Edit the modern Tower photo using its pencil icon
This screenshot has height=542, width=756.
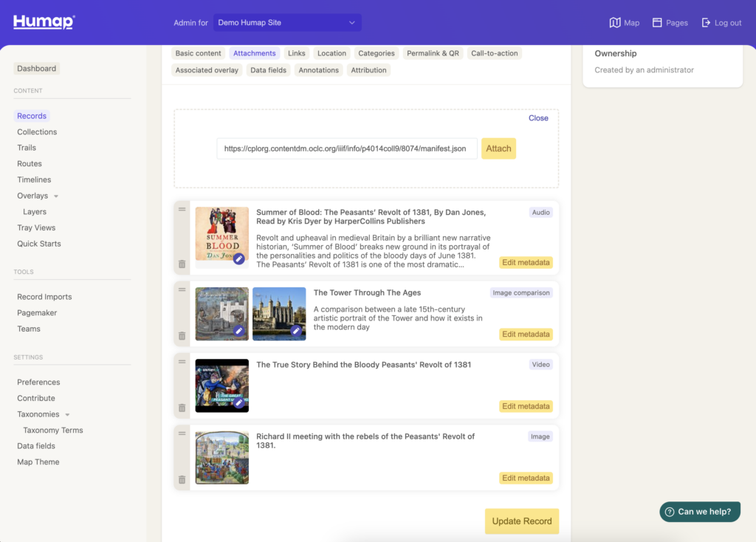pyautogui.click(x=296, y=331)
